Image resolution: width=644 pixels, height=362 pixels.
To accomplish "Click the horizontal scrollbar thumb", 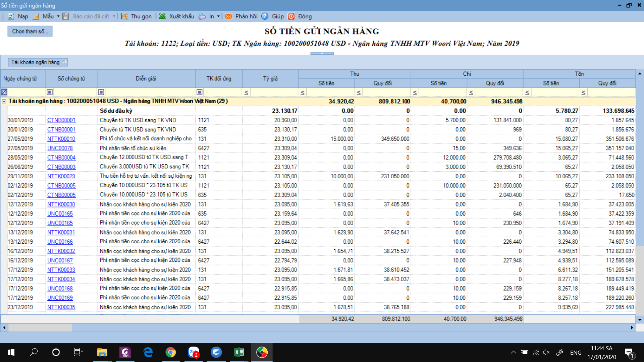I will pos(40,327).
